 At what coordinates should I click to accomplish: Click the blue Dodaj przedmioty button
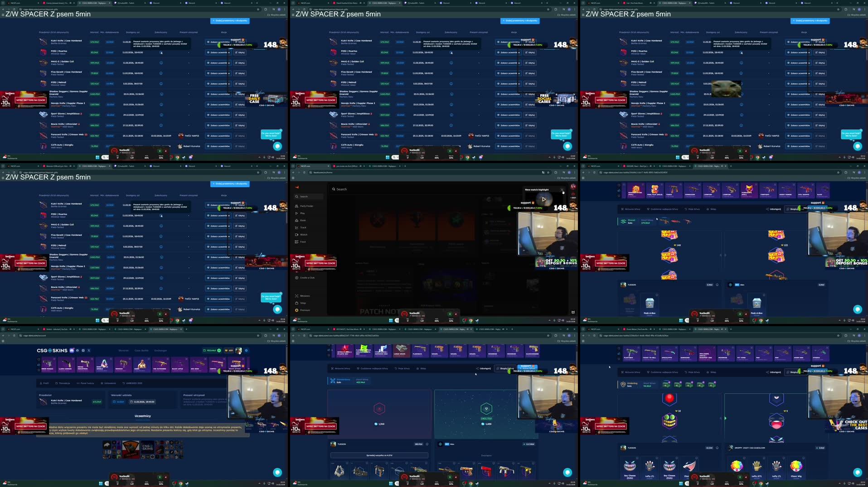[x=229, y=21]
